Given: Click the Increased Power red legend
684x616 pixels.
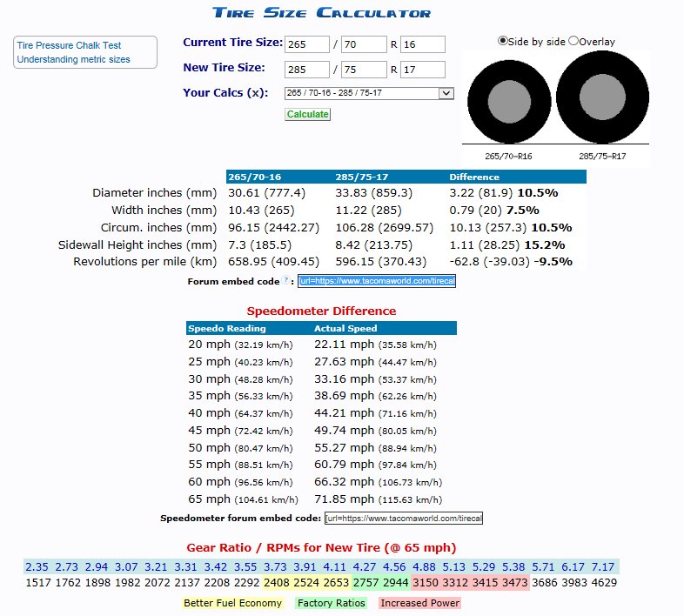Looking at the screenshot, I should [420, 603].
